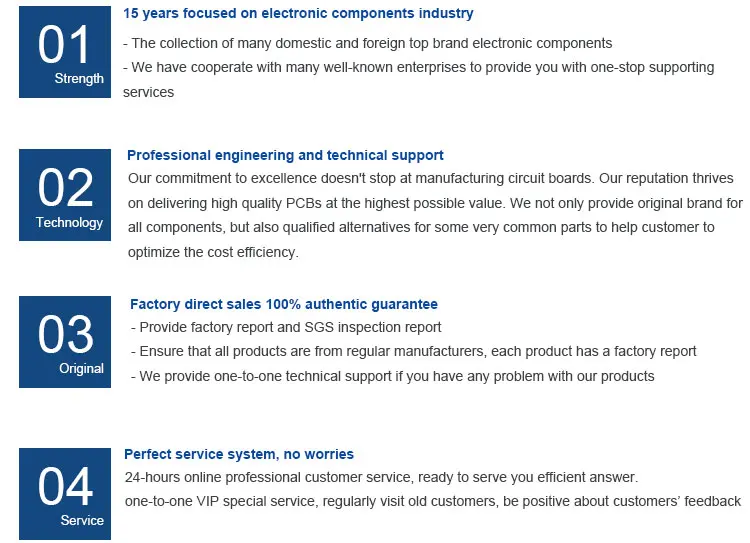Image resolution: width=750 pixels, height=543 pixels.
Task: Click the 'one-to-one technical support' bullet
Action: click(393, 376)
